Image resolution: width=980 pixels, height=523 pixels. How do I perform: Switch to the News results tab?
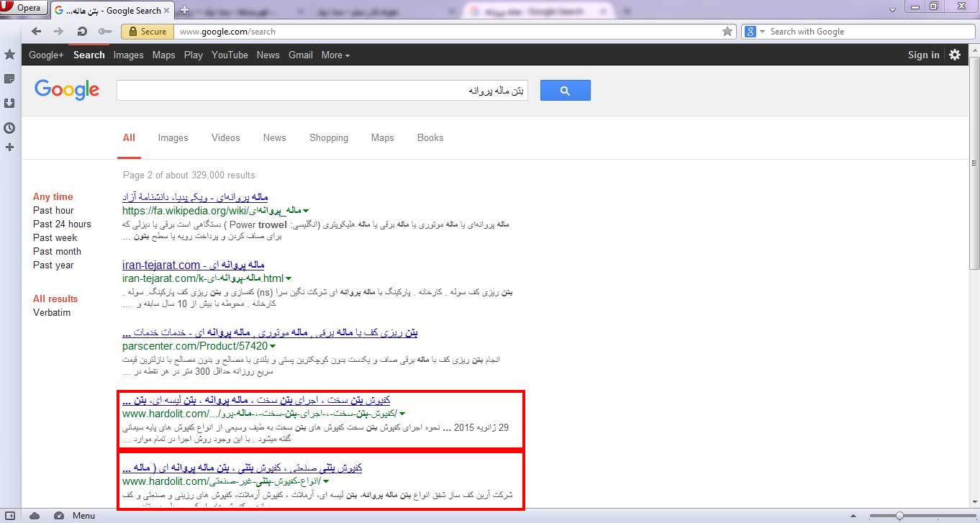coord(274,137)
